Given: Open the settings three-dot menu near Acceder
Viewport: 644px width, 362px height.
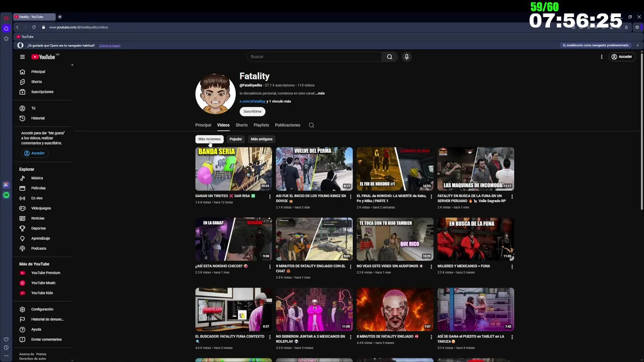Looking at the screenshot, I should pos(601,57).
